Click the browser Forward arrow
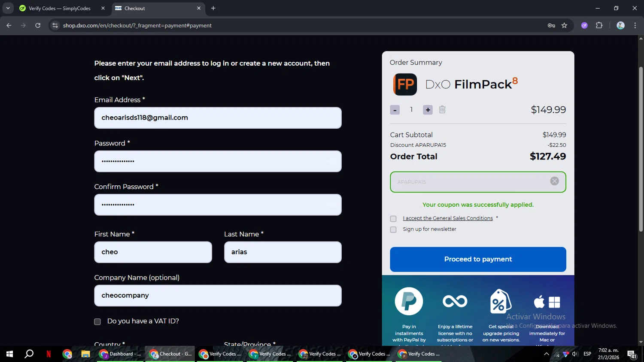The width and height of the screenshot is (644, 362). [23, 25]
